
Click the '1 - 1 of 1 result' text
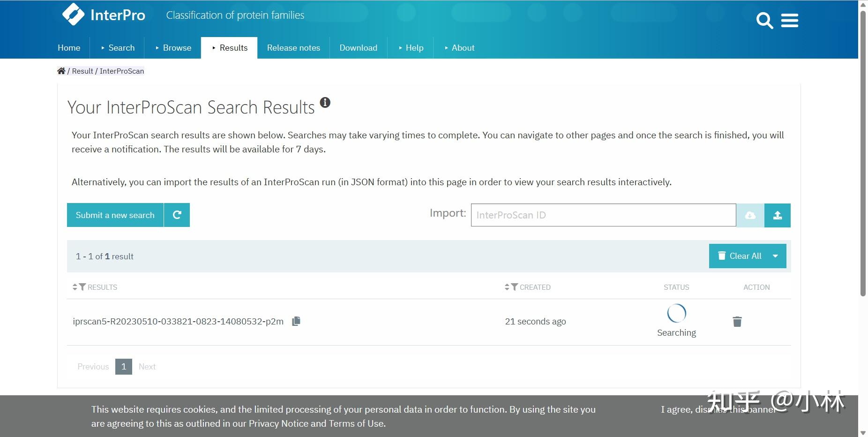click(x=105, y=256)
